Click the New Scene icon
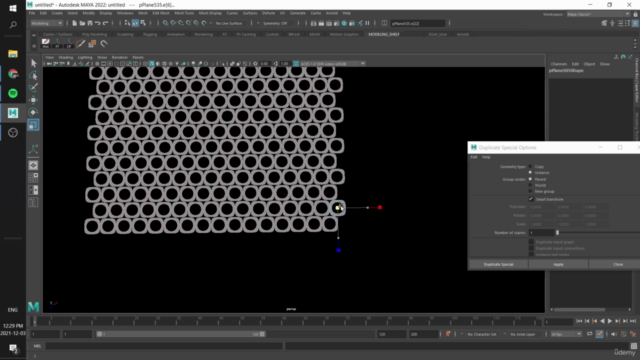 tap(74, 23)
